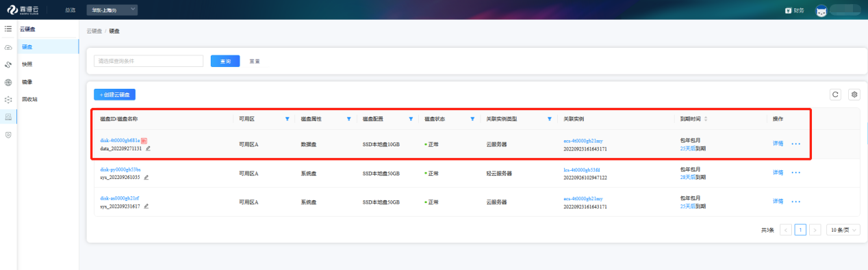
Task: Click the shield security icon in sidebar
Action: click(x=8, y=135)
